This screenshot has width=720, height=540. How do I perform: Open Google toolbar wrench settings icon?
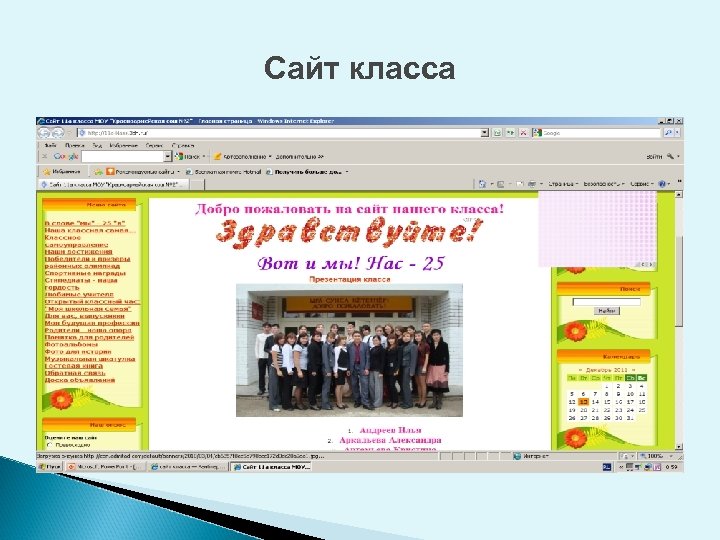(x=670, y=157)
